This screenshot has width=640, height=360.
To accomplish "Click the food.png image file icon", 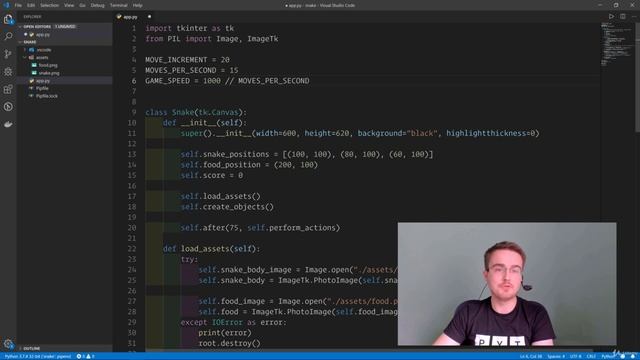I will [x=34, y=65].
